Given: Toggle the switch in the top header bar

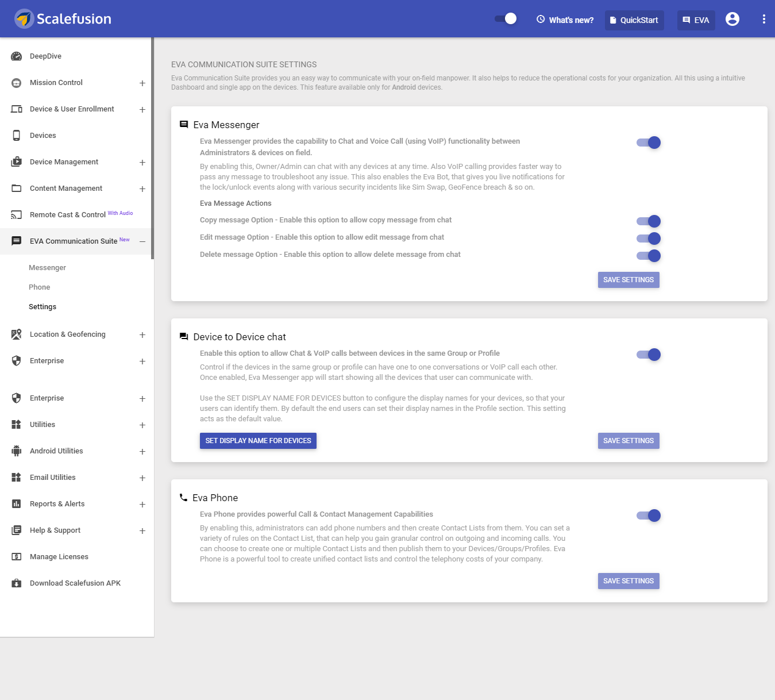Looking at the screenshot, I should tap(506, 19).
